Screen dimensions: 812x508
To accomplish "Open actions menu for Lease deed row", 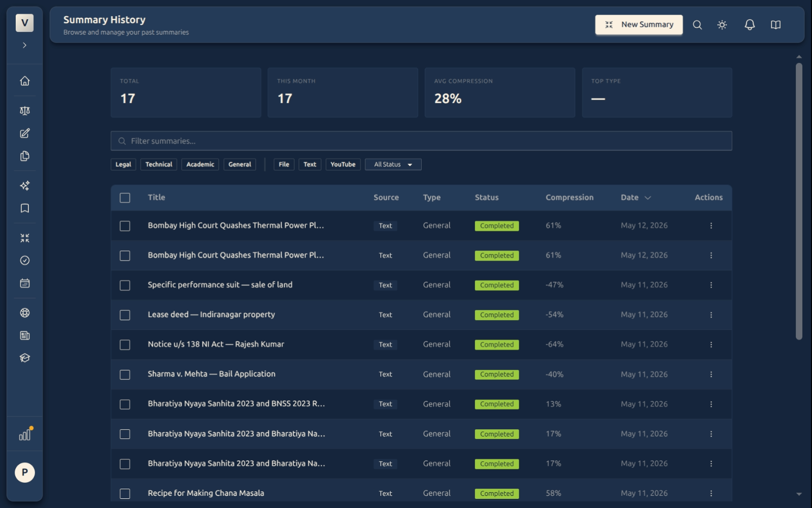I will point(711,315).
